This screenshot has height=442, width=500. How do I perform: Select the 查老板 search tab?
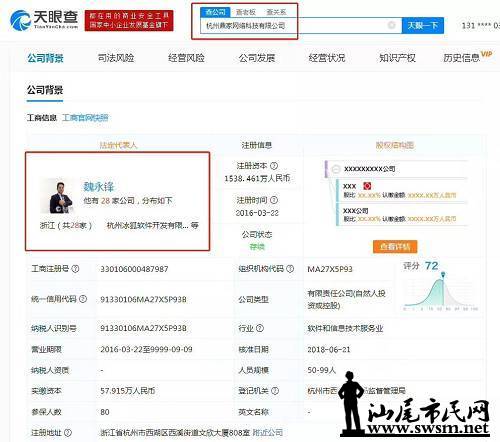246,12
